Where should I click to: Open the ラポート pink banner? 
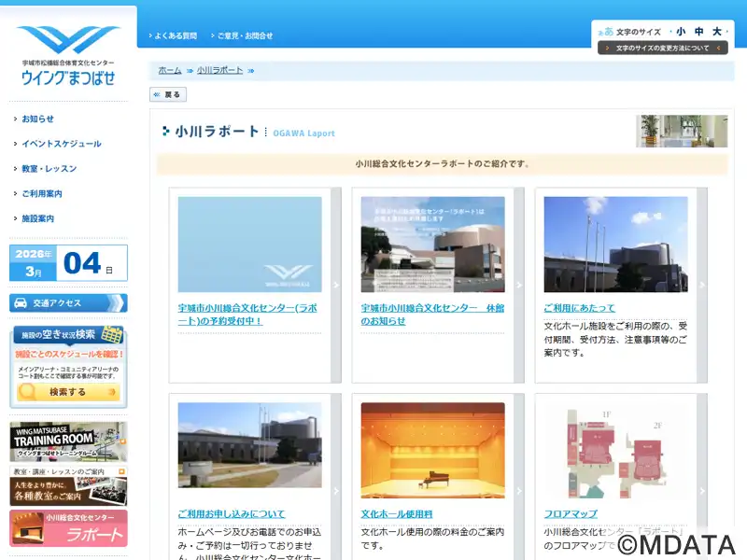coord(68,528)
